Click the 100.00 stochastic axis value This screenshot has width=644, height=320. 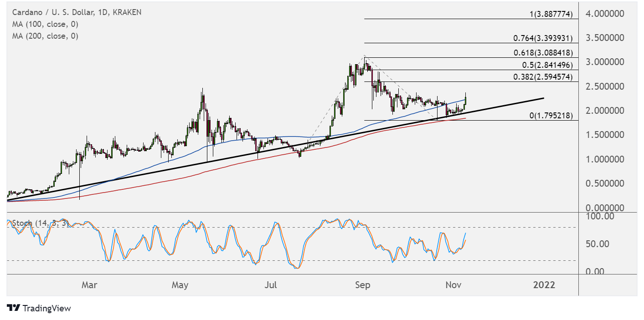(599, 216)
